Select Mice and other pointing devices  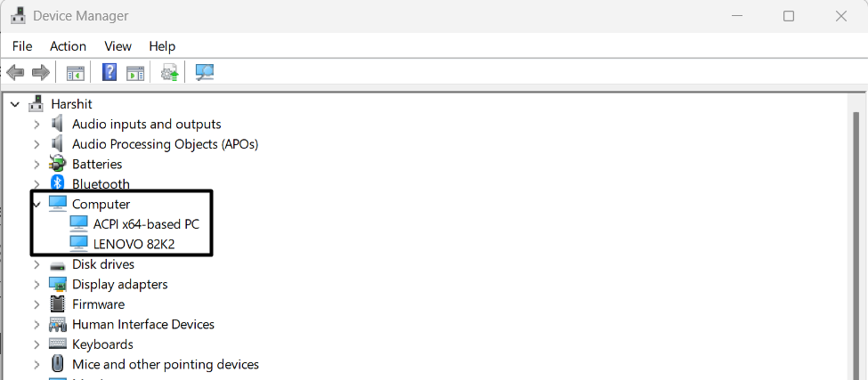point(166,364)
